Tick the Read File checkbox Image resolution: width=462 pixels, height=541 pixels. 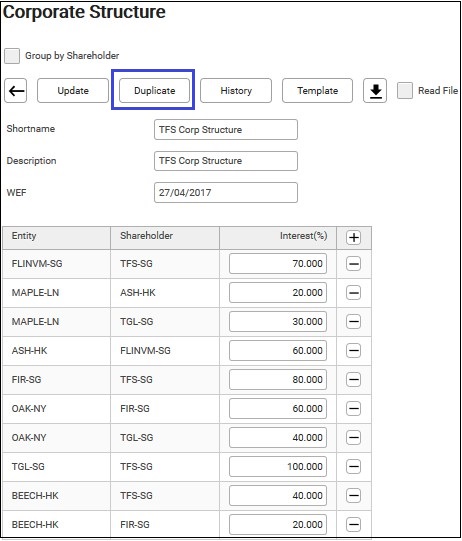click(405, 91)
